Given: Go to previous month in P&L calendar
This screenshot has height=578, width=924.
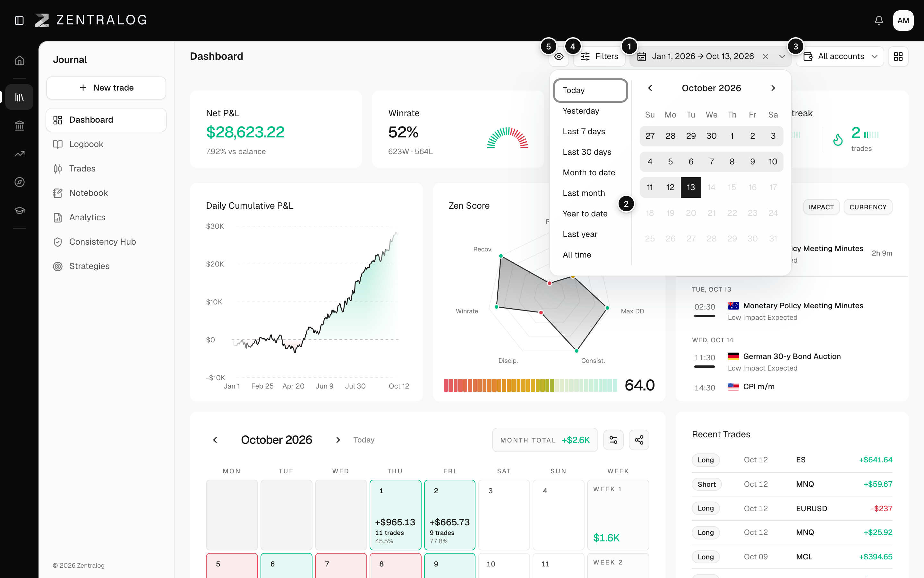Looking at the screenshot, I should click(215, 440).
